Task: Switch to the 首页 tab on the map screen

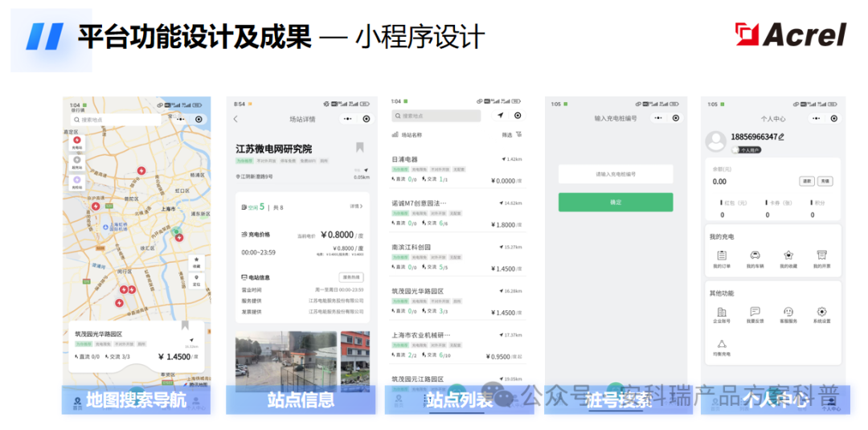Action: point(77,403)
